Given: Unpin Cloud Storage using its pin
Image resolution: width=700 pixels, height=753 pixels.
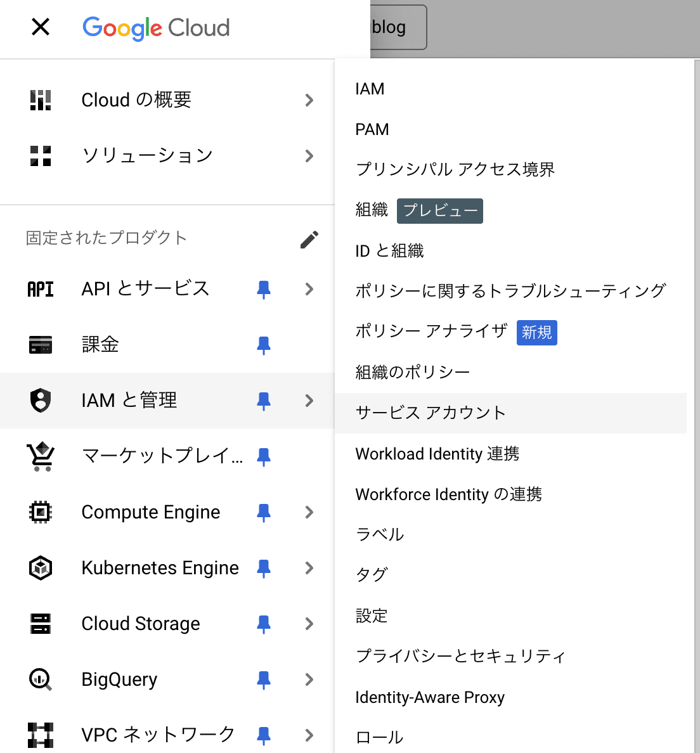Looking at the screenshot, I should pos(263,624).
